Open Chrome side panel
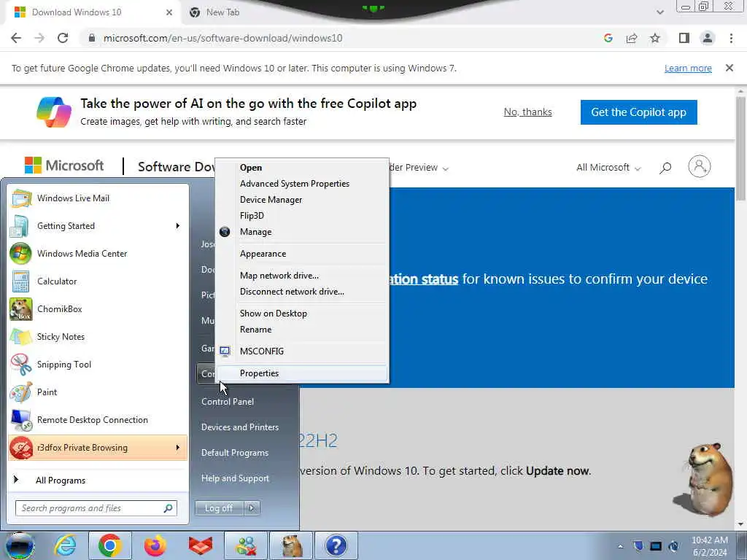747x560 pixels. coord(684,38)
